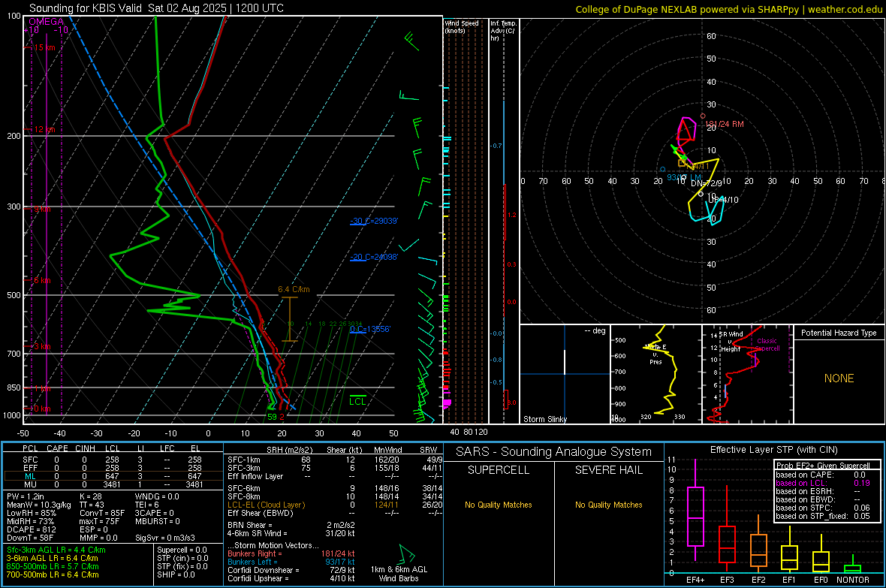Click the 'DCAPE = 812' value
The width and height of the screenshot is (886, 588).
coord(31,529)
